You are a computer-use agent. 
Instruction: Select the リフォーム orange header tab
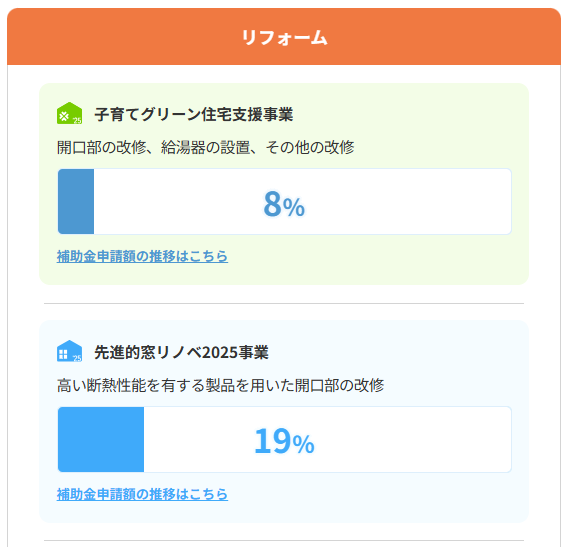click(x=284, y=36)
